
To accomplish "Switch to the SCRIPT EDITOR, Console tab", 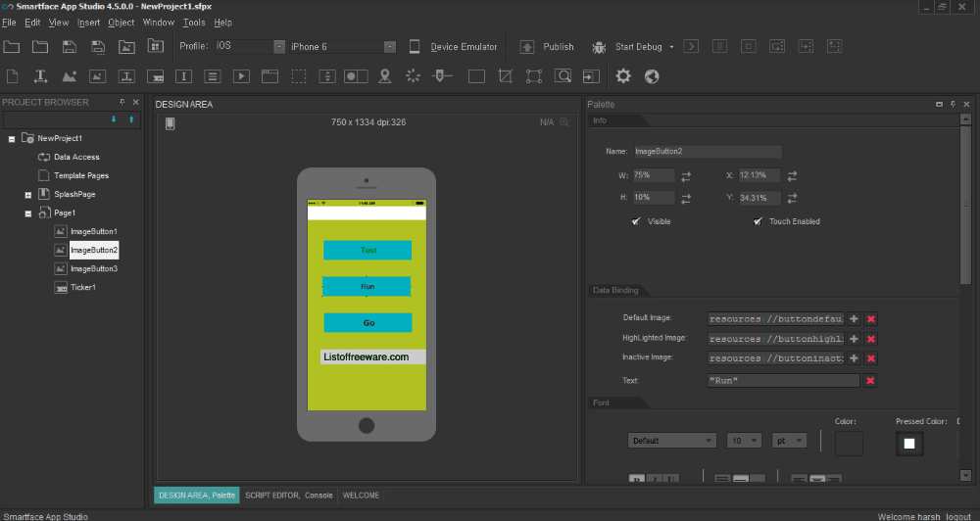I will pyautogui.click(x=289, y=496).
